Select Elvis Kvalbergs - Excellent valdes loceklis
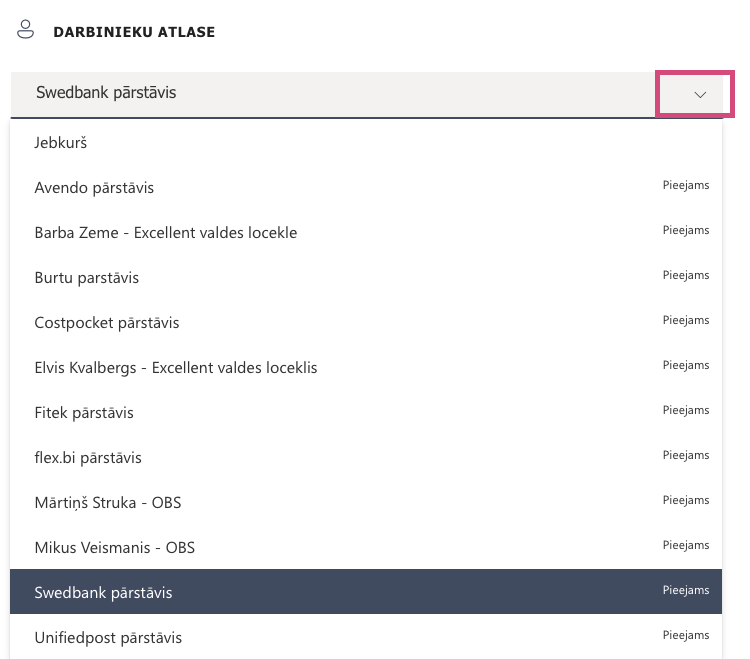The image size is (750, 659). point(176,368)
